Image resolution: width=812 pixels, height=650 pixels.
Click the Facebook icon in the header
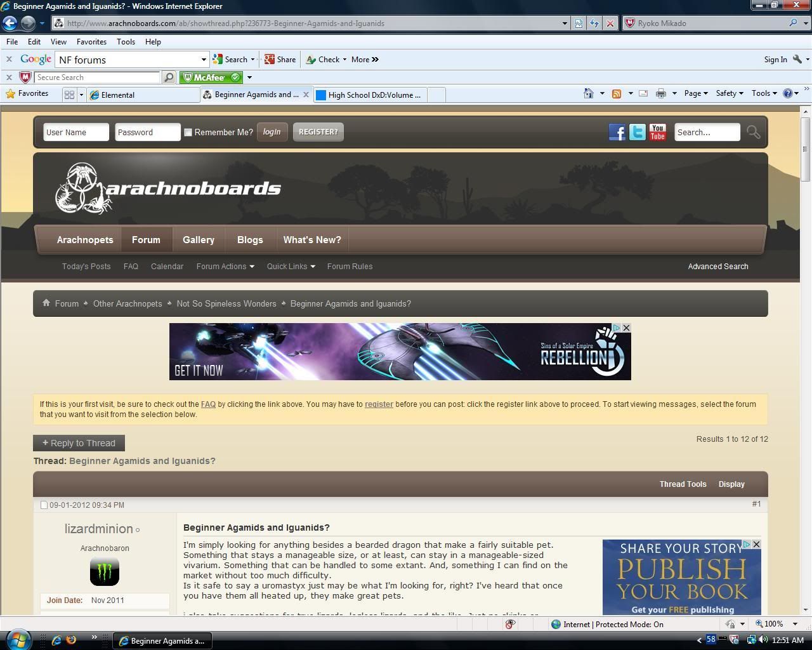click(x=617, y=132)
